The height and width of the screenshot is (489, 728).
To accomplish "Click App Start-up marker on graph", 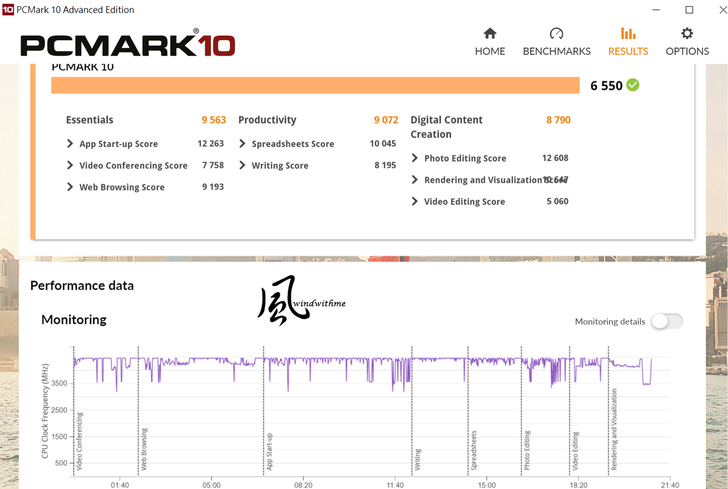I will point(269,452).
